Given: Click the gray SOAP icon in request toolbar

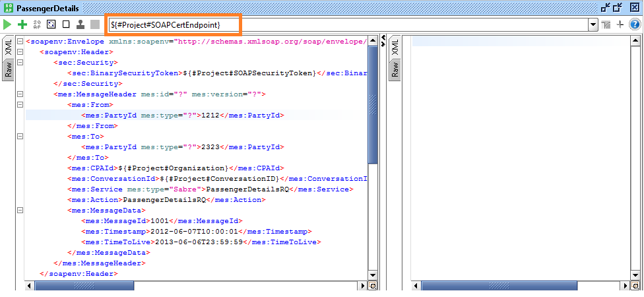Looking at the screenshot, I should [x=38, y=24].
